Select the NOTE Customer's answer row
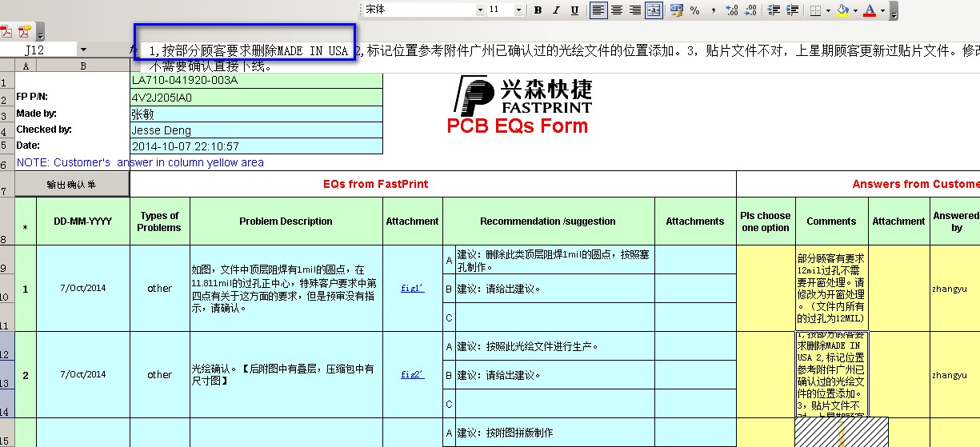The height and width of the screenshot is (447, 980). pyautogui.click(x=140, y=162)
